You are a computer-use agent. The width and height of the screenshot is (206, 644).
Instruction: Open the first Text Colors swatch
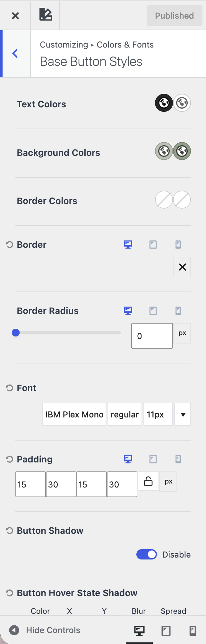[164, 103]
